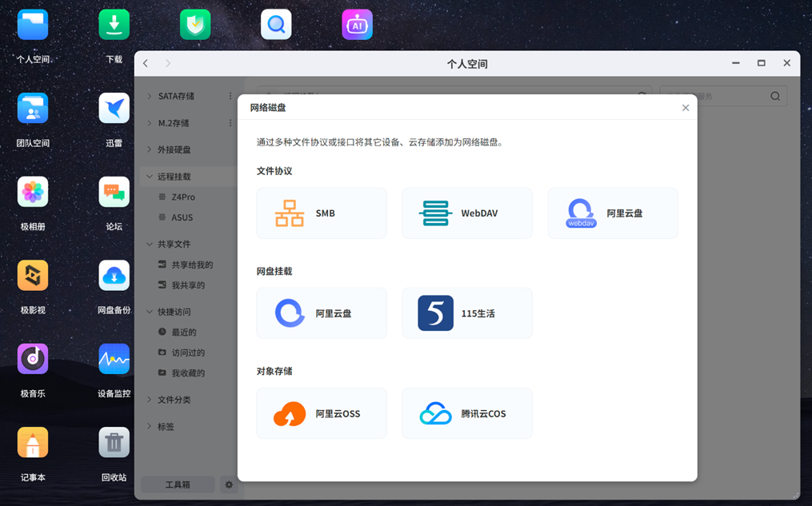
Task: Go back in the 个人空间 window
Action: pyautogui.click(x=146, y=63)
